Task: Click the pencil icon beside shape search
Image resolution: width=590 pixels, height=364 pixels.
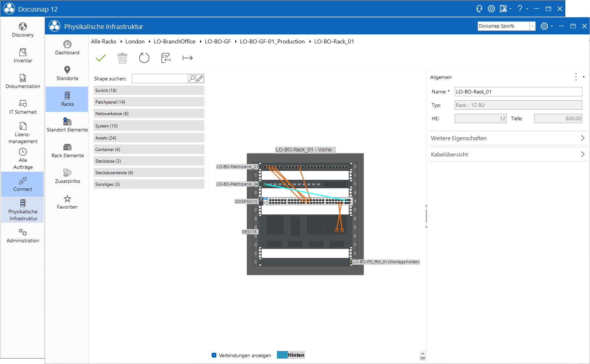Action: point(200,79)
